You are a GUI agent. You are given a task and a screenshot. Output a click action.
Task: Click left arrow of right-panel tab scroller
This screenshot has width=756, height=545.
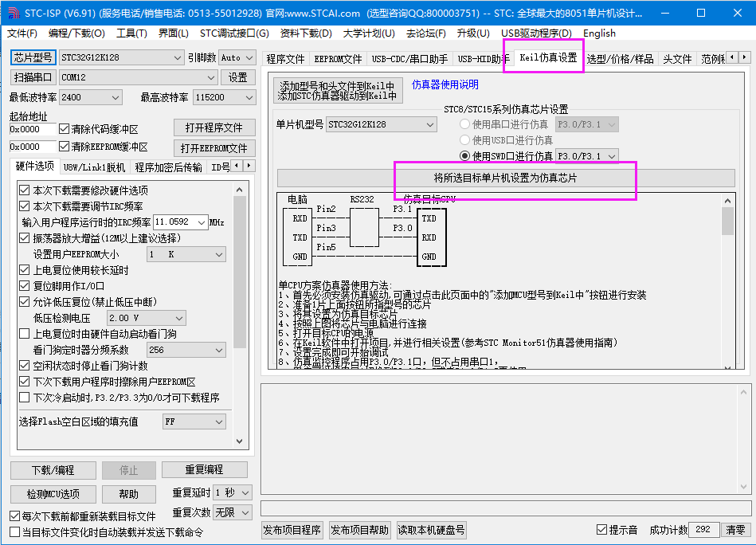(732, 57)
